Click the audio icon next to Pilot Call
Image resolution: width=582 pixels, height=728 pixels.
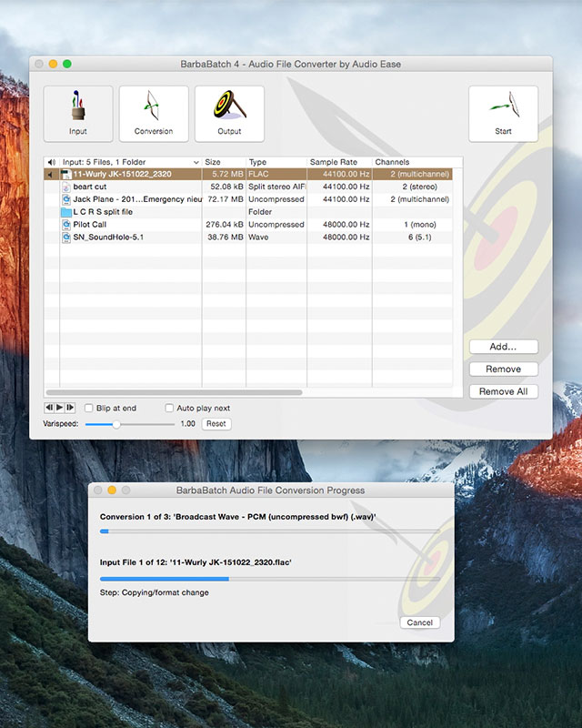coord(65,225)
